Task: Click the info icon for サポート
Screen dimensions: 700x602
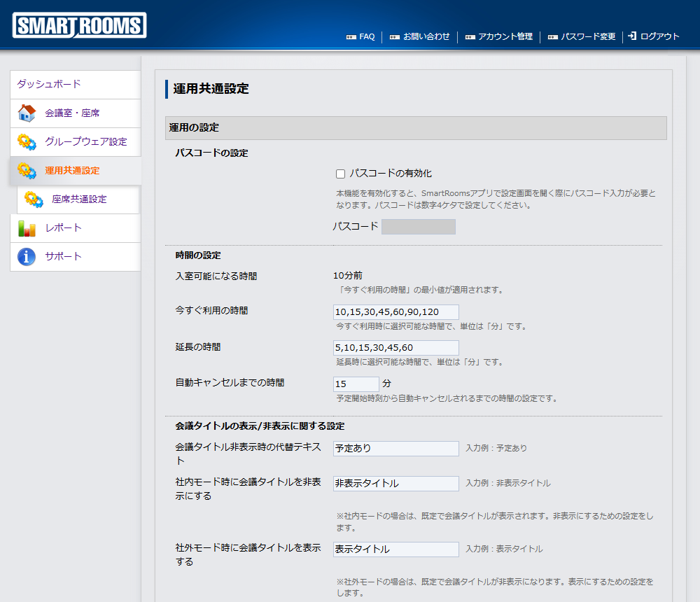Action: (x=27, y=257)
